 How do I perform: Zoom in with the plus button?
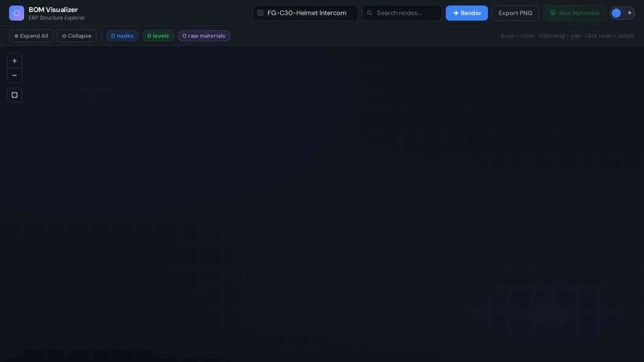[x=15, y=61]
